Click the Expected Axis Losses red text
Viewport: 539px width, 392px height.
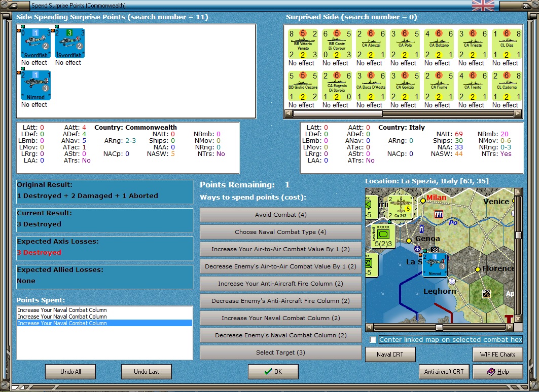[x=39, y=253]
